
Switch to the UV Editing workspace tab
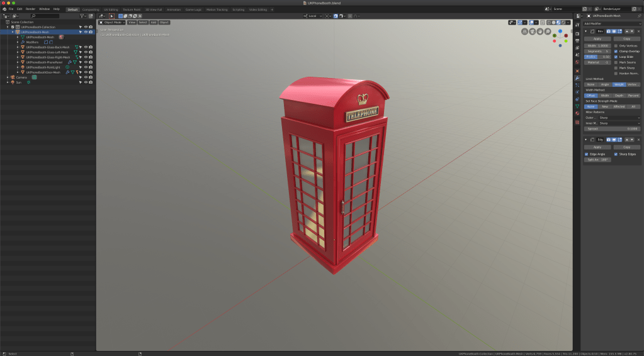pos(111,9)
